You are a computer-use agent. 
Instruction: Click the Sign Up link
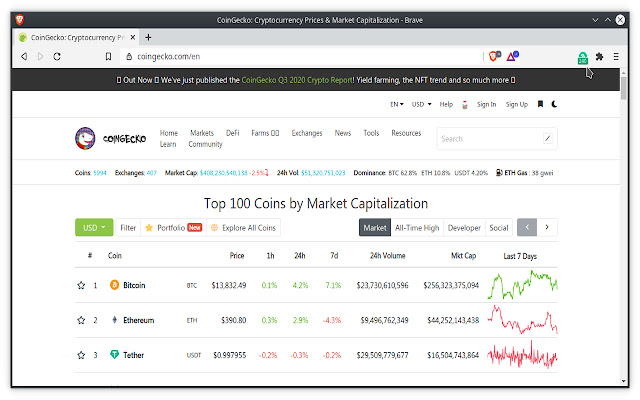click(517, 104)
